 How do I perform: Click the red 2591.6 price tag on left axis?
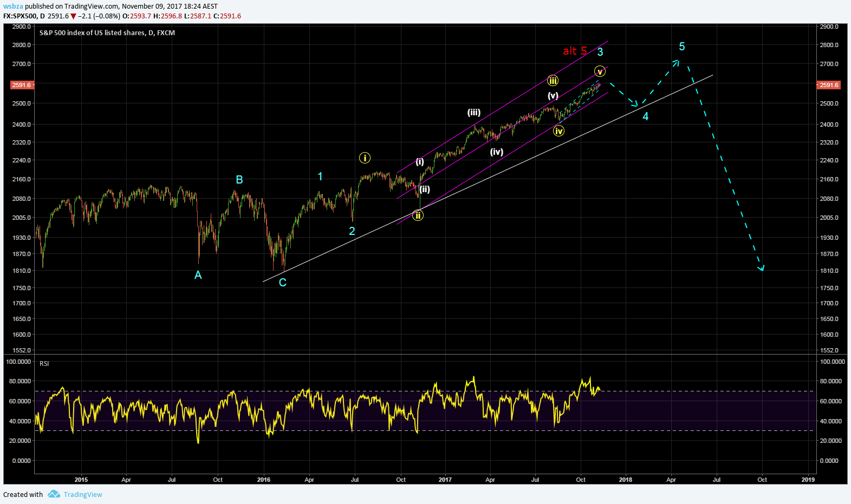point(22,85)
